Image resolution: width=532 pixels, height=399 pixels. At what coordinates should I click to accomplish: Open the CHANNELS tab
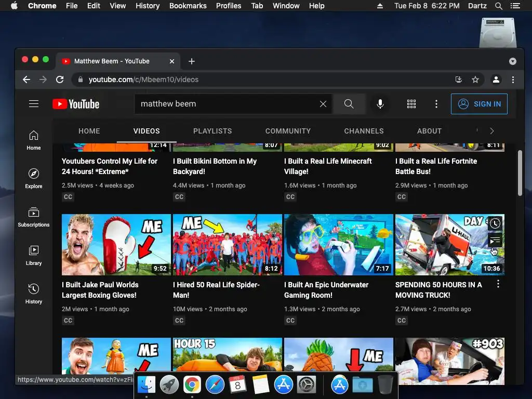click(364, 131)
